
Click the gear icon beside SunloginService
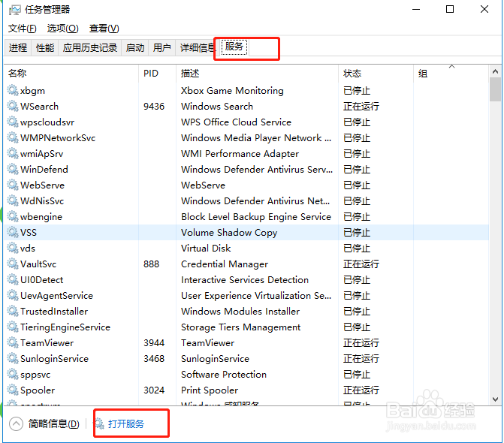tap(13, 358)
